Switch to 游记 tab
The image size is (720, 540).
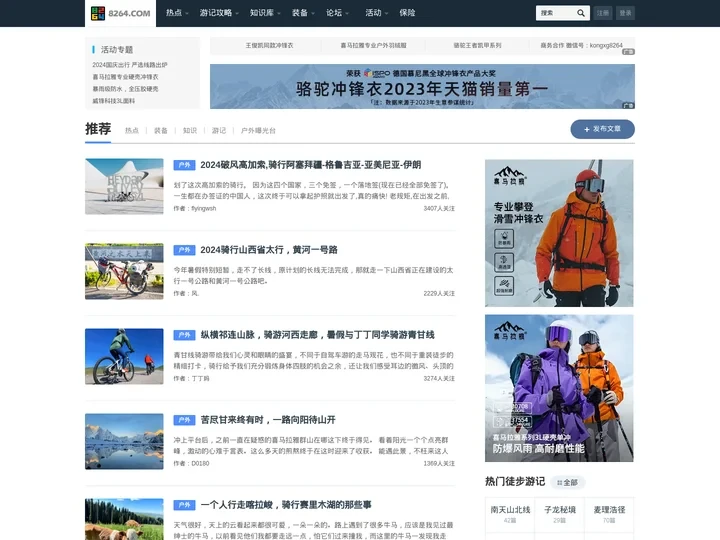(x=219, y=130)
